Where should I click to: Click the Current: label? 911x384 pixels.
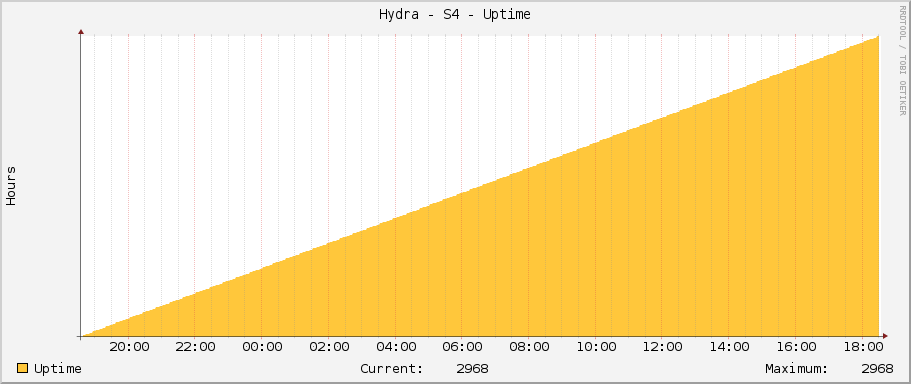pos(392,369)
